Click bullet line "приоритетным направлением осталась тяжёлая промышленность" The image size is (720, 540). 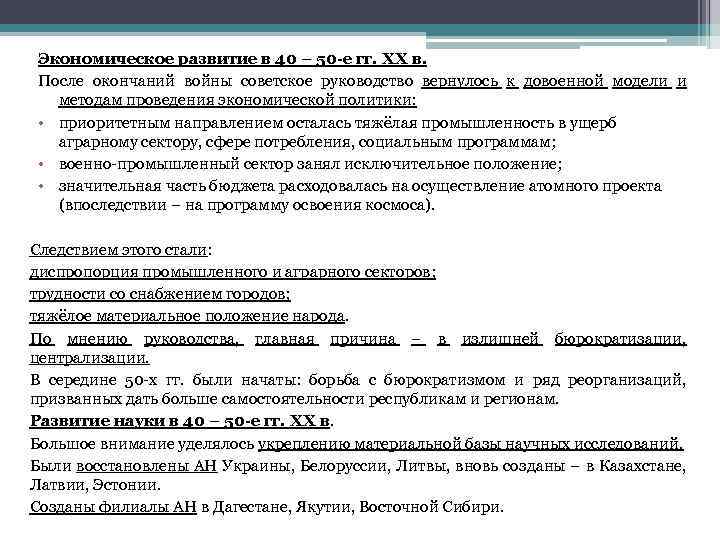click(x=338, y=123)
